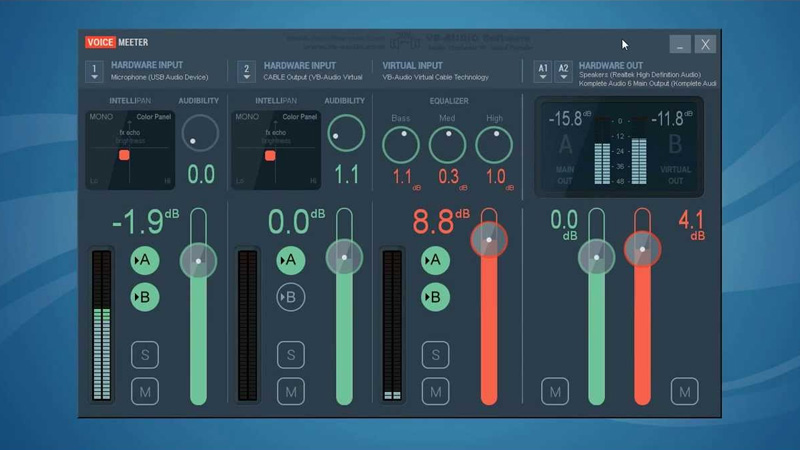This screenshot has height=450, width=800.
Task: Solo the CABLE Output hardware input
Action: point(291,355)
